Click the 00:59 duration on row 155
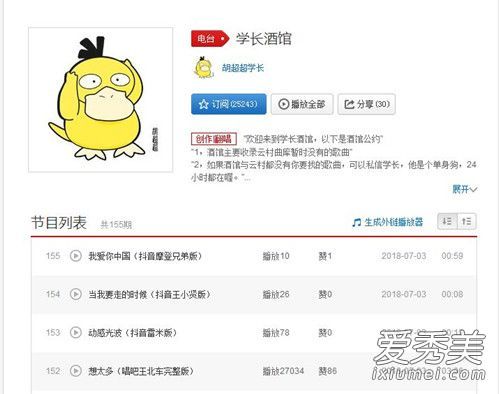 (x=452, y=256)
